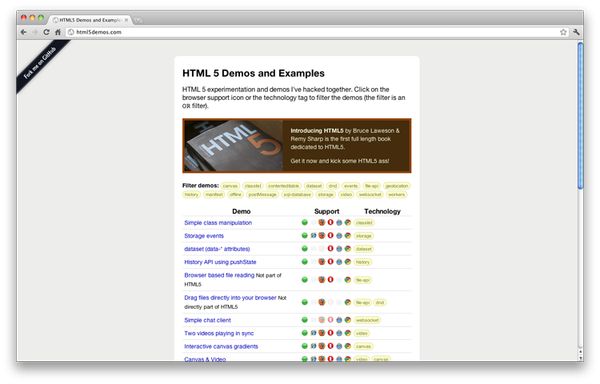
Task: Click the Introducing HTML5 book banner
Action: point(297,146)
